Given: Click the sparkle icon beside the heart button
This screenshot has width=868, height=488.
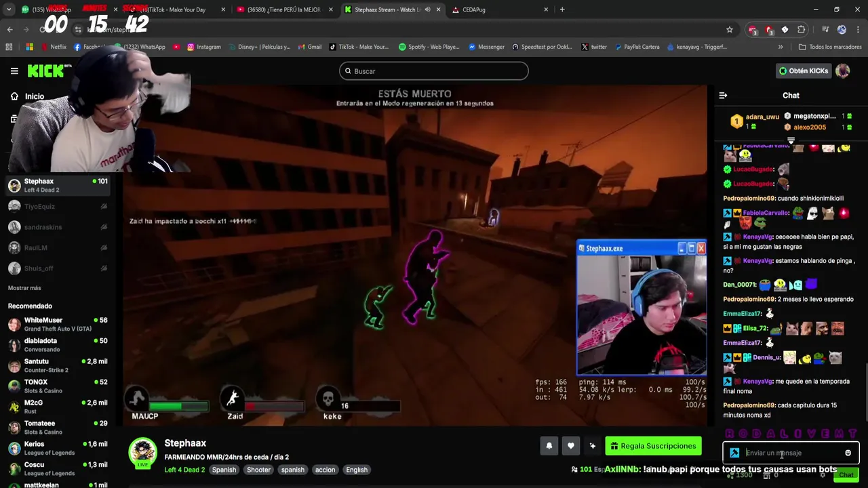Looking at the screenshot, I should [593, 446].
